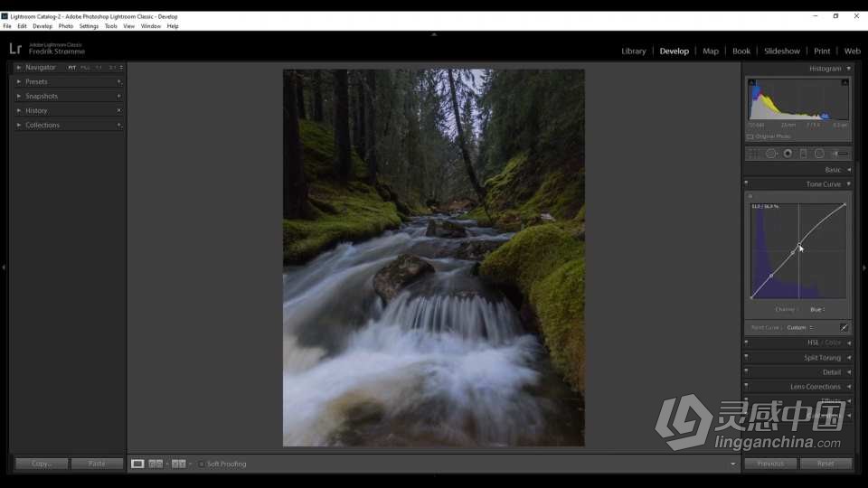
Task: Toggle Split Toning panel switch
Action: pyautogui.click(x=746, y=357)
